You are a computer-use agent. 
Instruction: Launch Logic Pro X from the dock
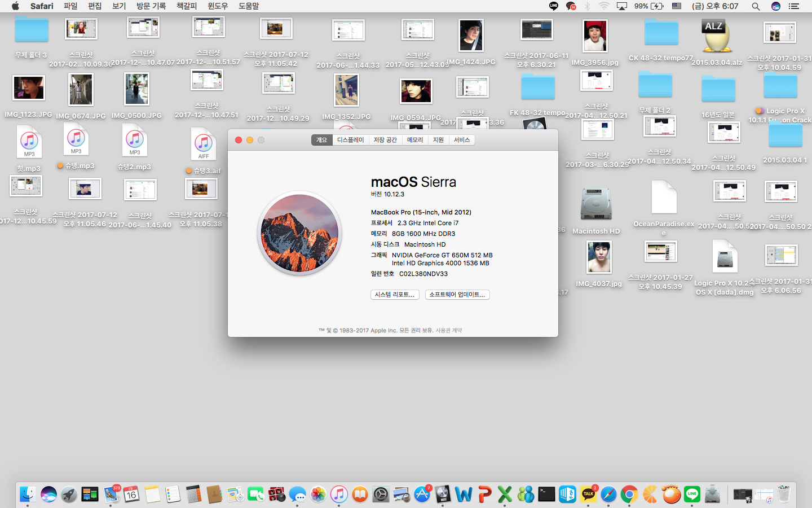tap(443, 494)
